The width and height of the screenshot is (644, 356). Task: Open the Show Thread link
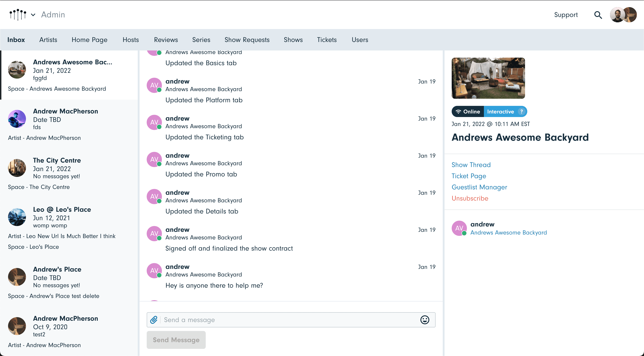471,165
